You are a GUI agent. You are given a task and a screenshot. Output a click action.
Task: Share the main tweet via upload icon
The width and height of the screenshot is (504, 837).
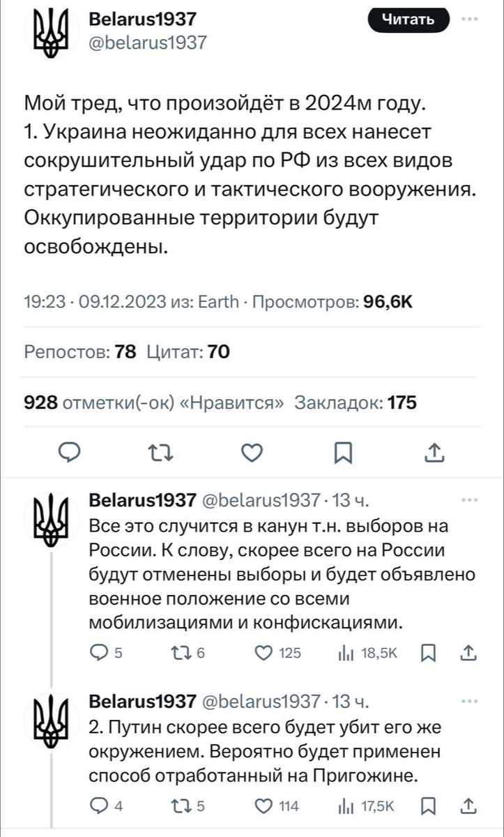pos(434,453)
